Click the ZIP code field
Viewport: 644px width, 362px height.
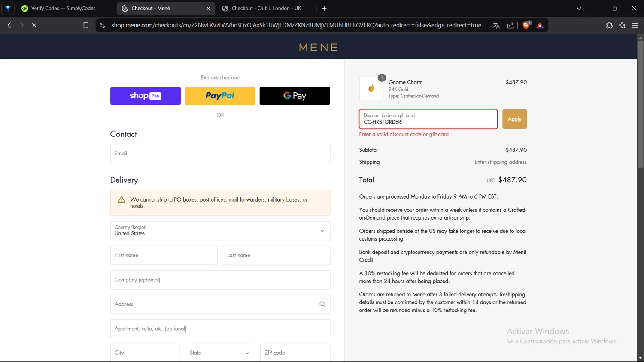[295, 353]
